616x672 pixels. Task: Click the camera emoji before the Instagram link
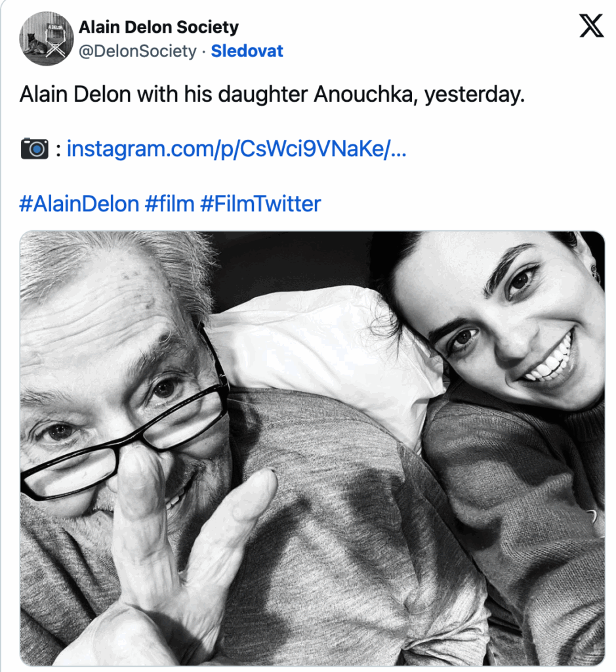click(x=35, y=149)
